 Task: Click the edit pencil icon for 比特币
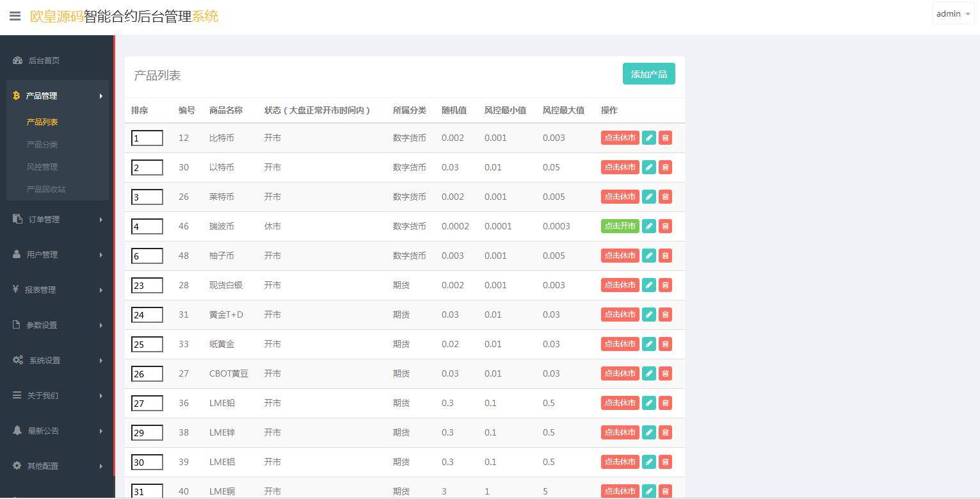pos(648,138)
